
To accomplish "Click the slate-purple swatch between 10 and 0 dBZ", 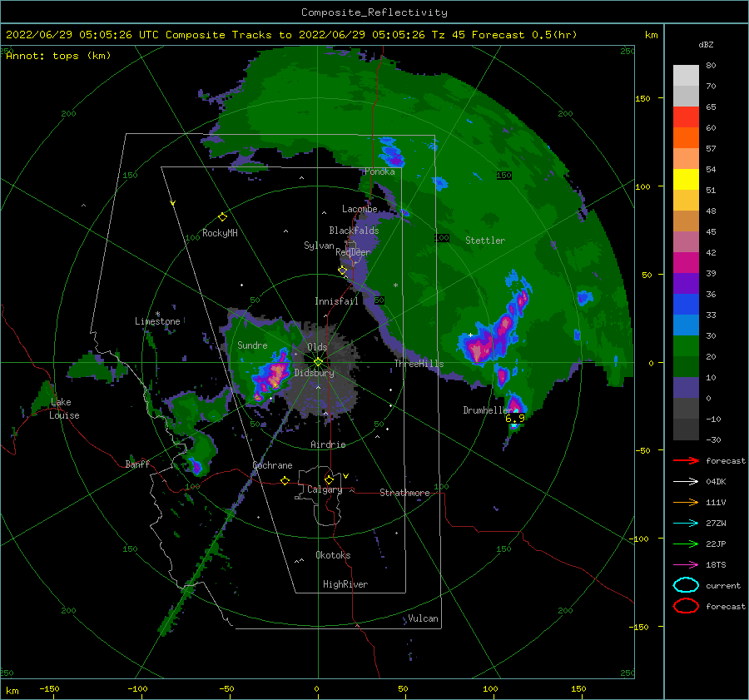I will coord(686,388).
